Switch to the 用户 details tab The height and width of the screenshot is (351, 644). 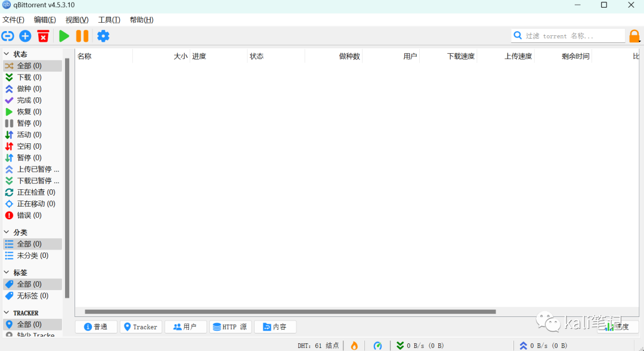pos(185,327)
